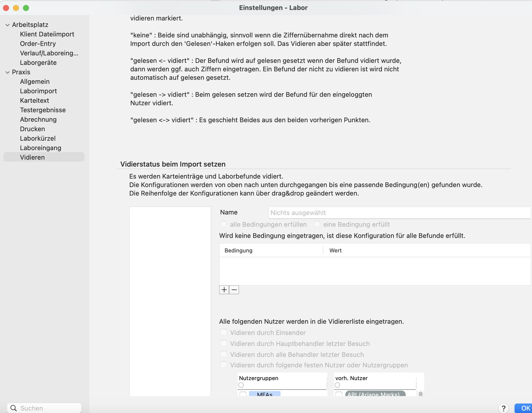532x413 pixels.
Task: Click the vorh. Nutzer list scrollbar
Action: point(421,394)
